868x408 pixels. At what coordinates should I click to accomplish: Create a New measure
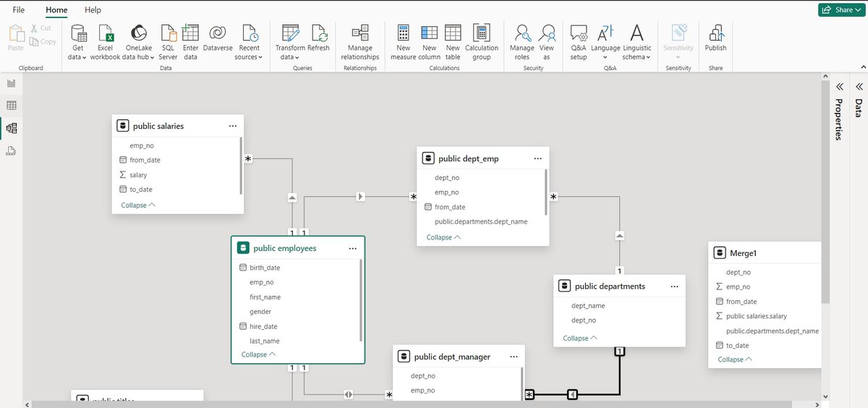[x=403, y=42]
